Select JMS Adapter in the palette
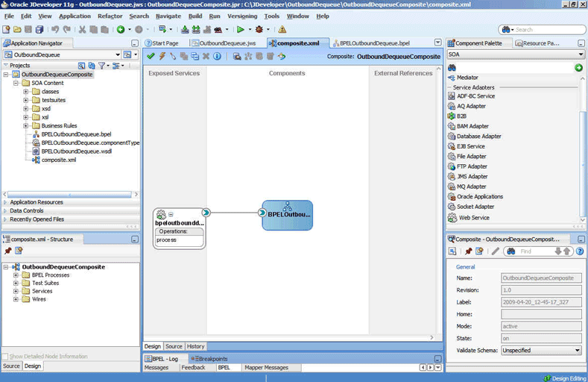 pos(468,176)
